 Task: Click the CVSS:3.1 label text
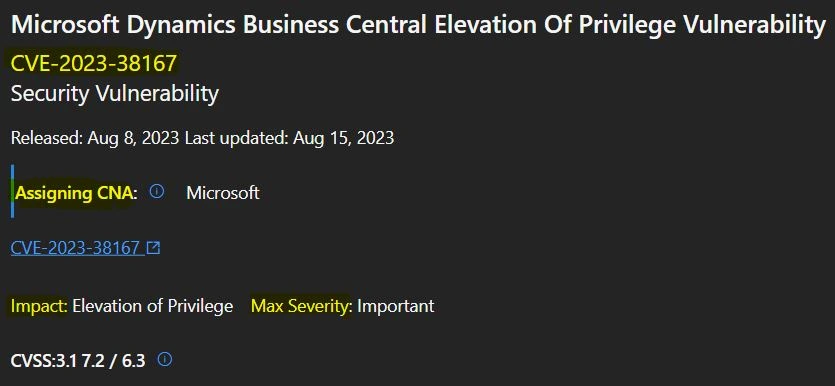(44, 360)
